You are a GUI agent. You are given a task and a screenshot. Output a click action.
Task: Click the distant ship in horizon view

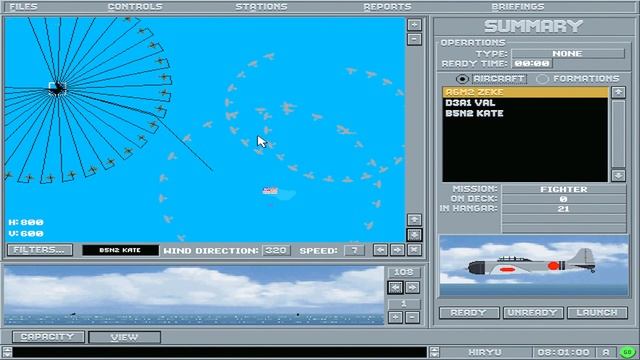click(x=73, y=314)
